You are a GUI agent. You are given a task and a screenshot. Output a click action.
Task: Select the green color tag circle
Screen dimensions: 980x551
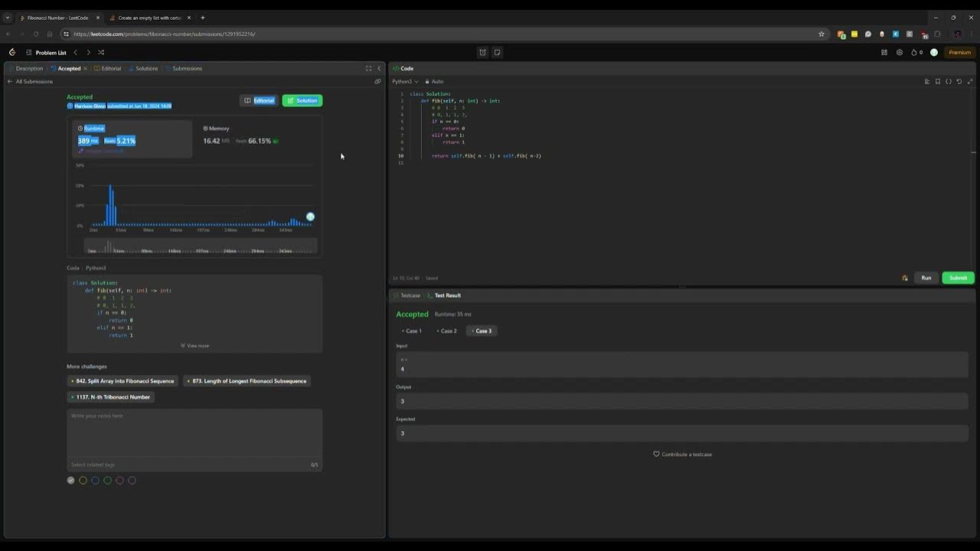click(x=107, y=481)
